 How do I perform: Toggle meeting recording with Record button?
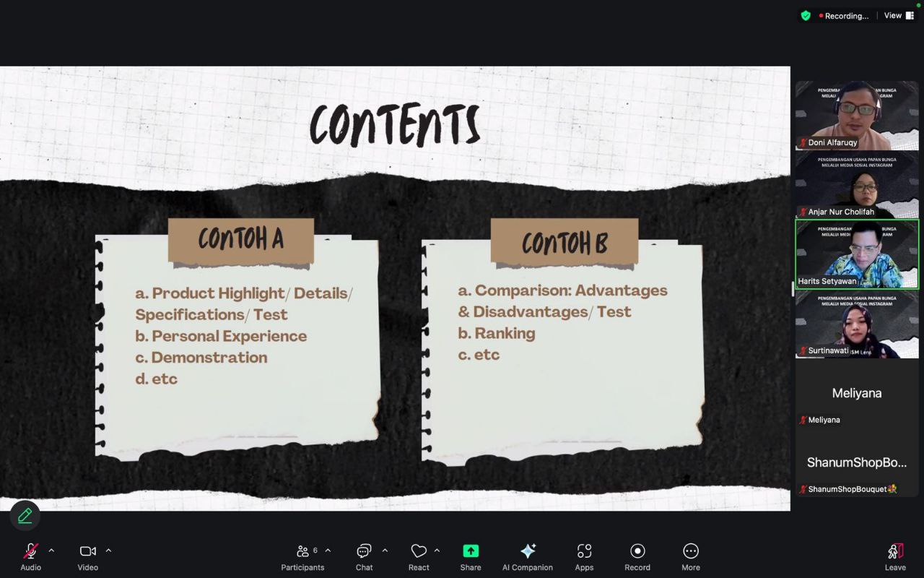pyautogui.click(x=637, y=556)
